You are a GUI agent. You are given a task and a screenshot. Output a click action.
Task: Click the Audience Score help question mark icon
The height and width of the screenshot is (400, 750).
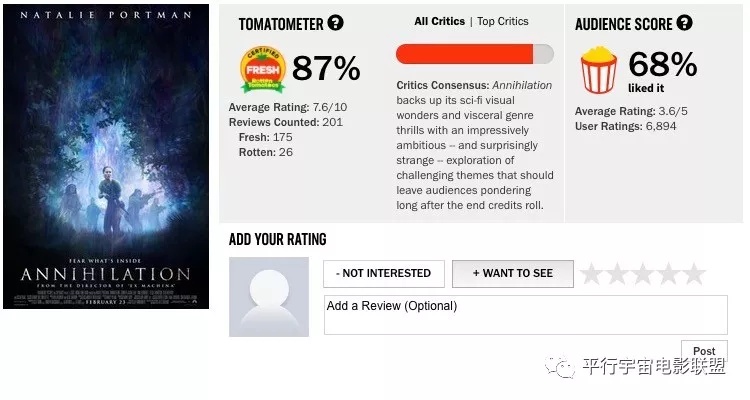pos(684,22)
